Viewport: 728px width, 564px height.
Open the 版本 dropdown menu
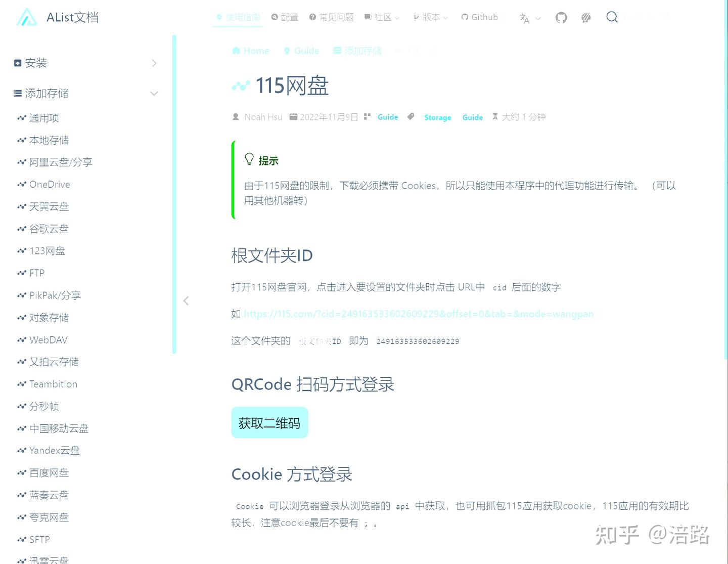click(x=430, y=17)
